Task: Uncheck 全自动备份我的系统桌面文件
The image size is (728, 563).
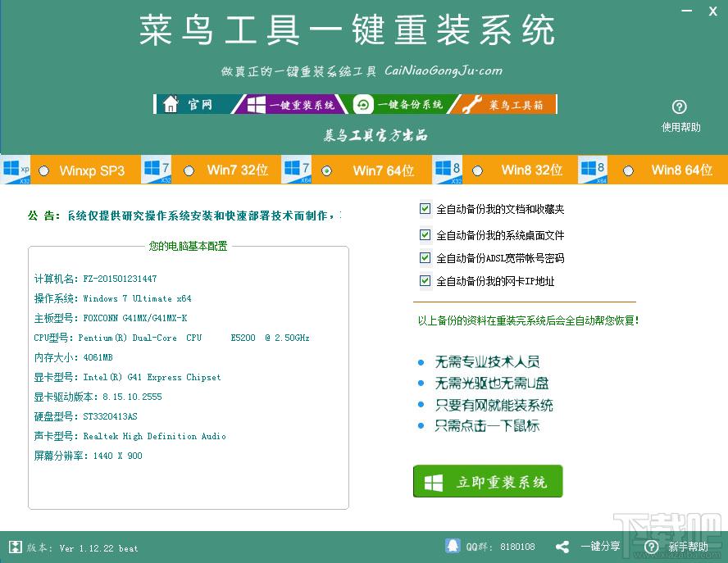Action: point(425,234)
